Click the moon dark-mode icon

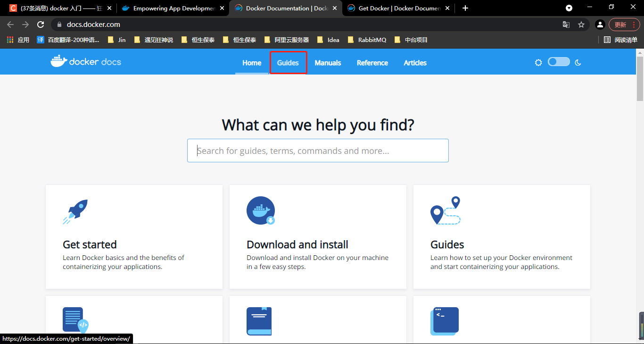point(578,62)
